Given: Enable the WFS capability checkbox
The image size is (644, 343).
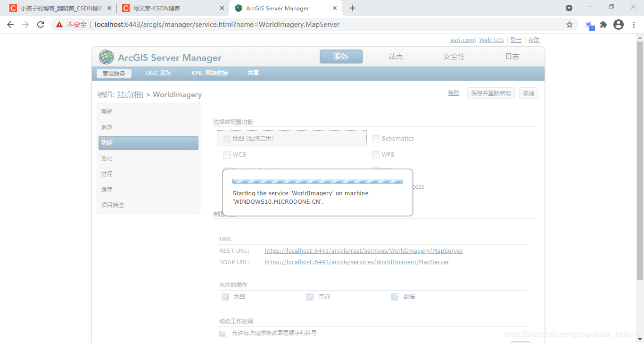Looking at the screenshot, I should (376, 155).
